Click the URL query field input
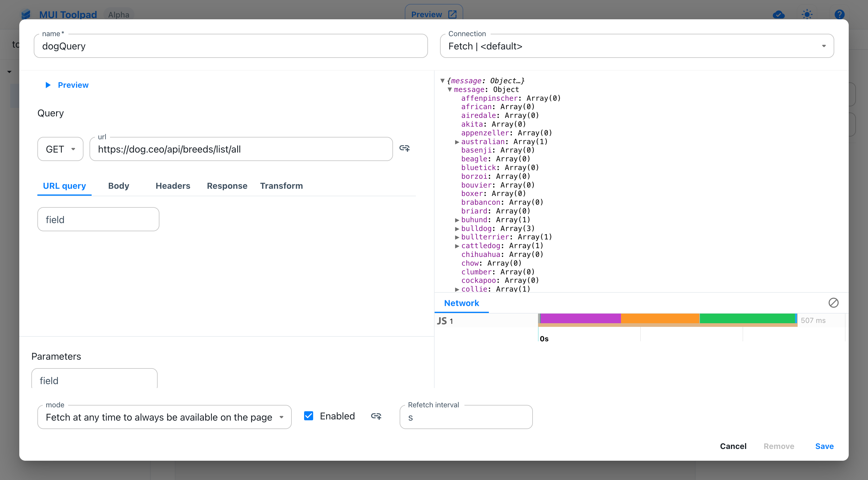 pyautogui.click(x=98, y=219)
